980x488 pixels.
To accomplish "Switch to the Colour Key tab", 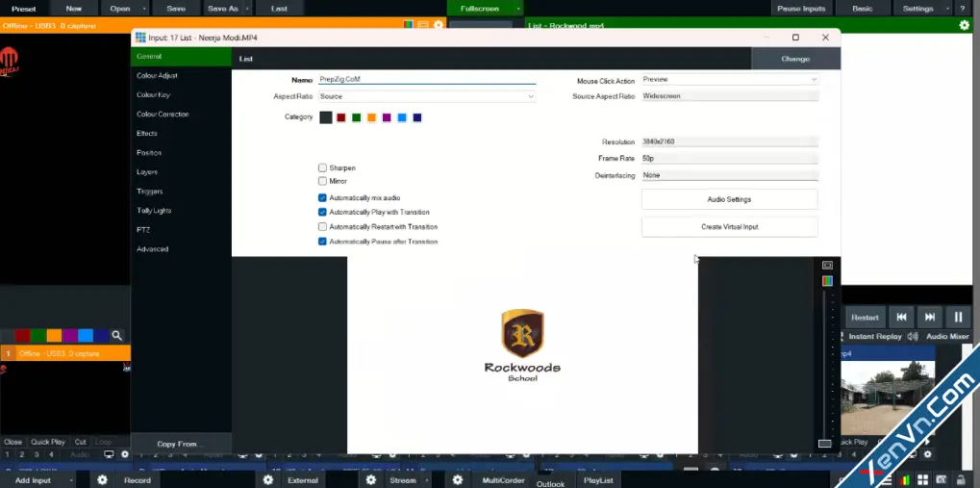I will (x=181, y=95).
